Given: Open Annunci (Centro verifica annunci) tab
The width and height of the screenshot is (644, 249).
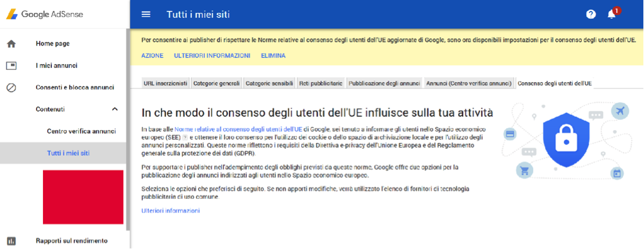Looking at the screenshot, I should (x=469, y=83).
